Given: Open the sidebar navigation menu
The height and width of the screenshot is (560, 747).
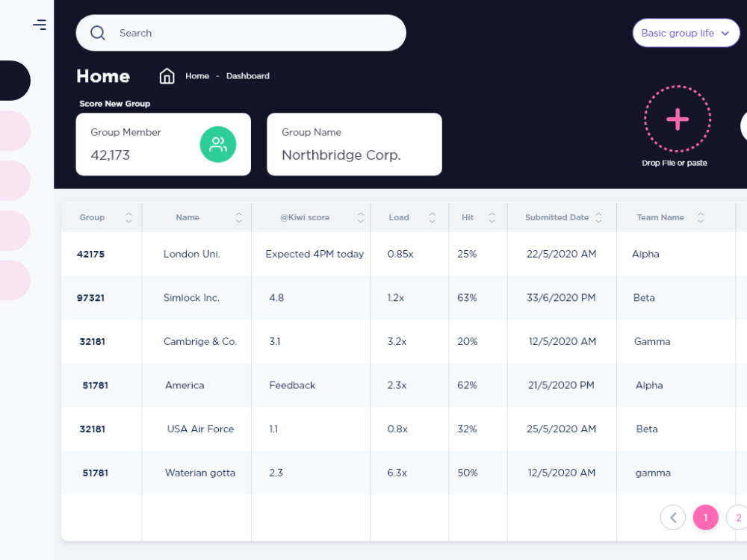Looking at the screenshot, I should coord(40,25).
